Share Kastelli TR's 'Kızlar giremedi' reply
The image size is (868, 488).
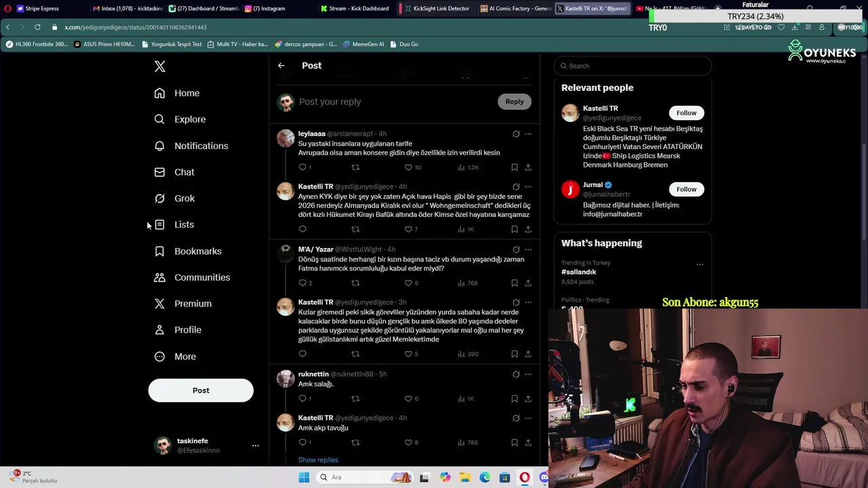(x=528, y=354)
